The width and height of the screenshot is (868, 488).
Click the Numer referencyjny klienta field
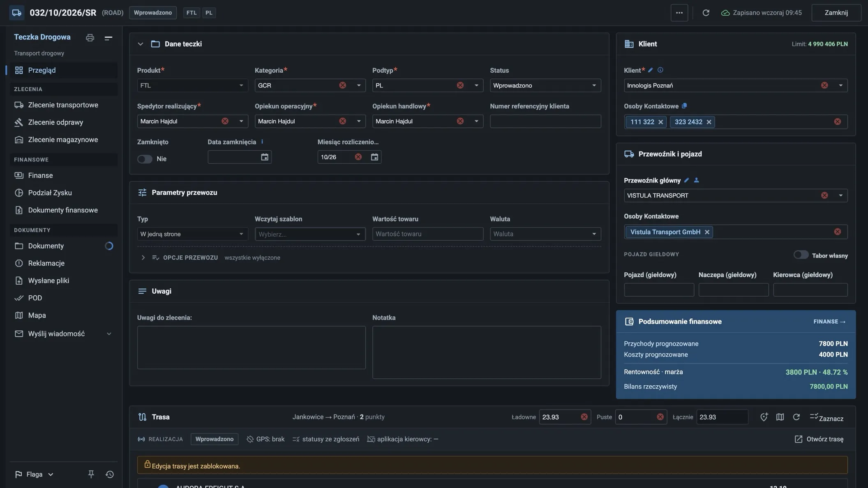coord(545,122)
